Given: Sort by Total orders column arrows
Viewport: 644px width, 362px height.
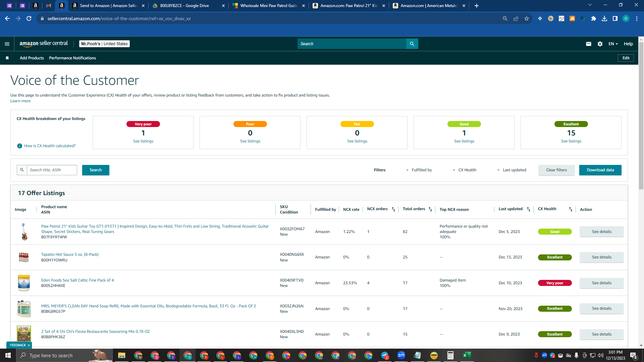Looking at the screenshot, I should [430, 209].
